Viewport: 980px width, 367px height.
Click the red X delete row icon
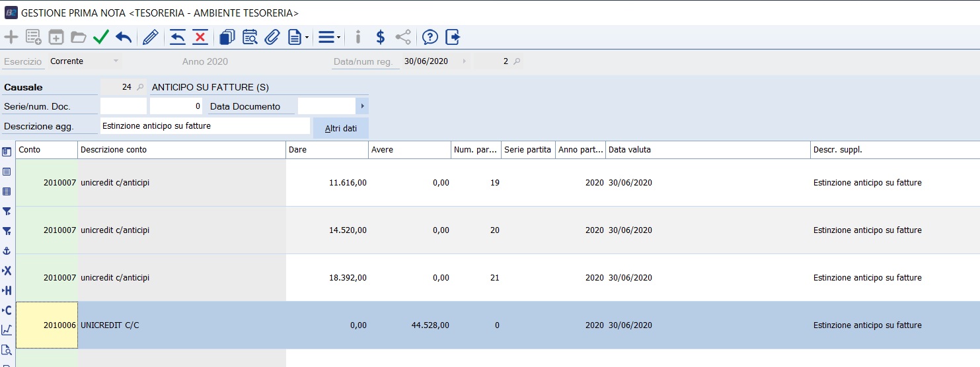pyautogui.click(x=200, y=37)
